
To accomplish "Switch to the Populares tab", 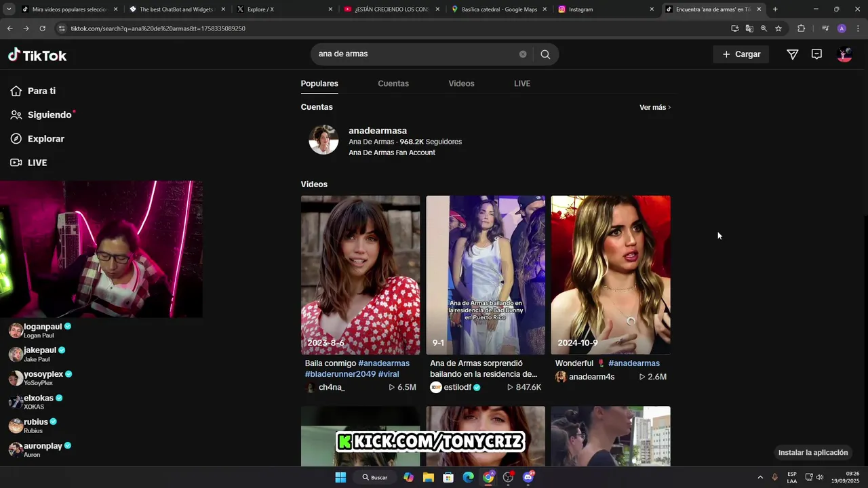I will point(319,83).
